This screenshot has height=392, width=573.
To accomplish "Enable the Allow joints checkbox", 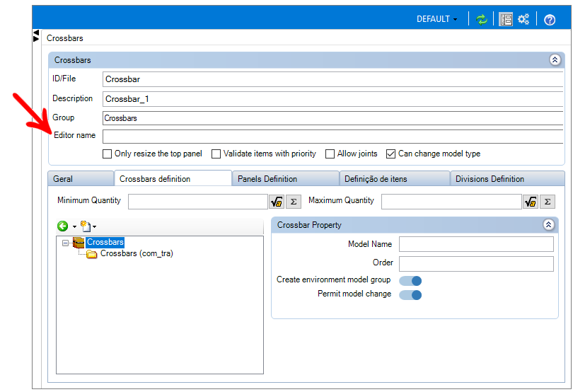I will click(330, 154).
